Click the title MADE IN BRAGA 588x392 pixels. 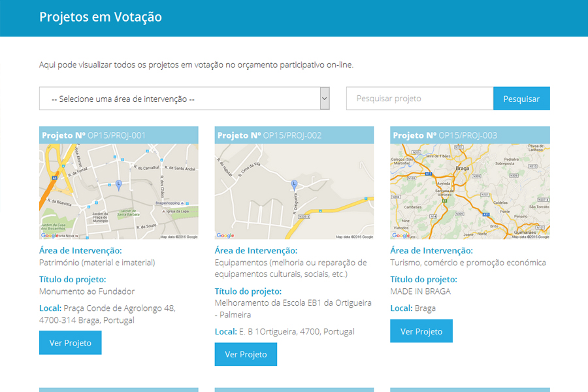click(x=420, y=291)
